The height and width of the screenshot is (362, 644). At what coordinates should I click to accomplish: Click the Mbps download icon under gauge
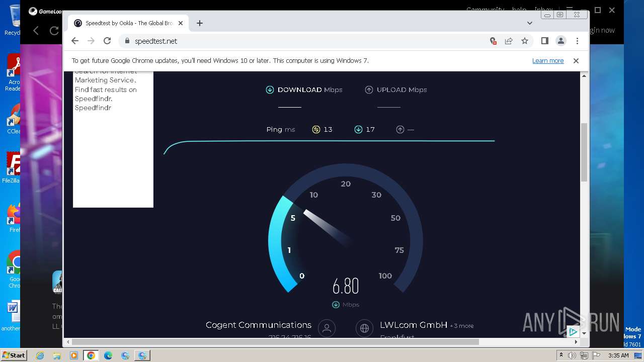336,305
